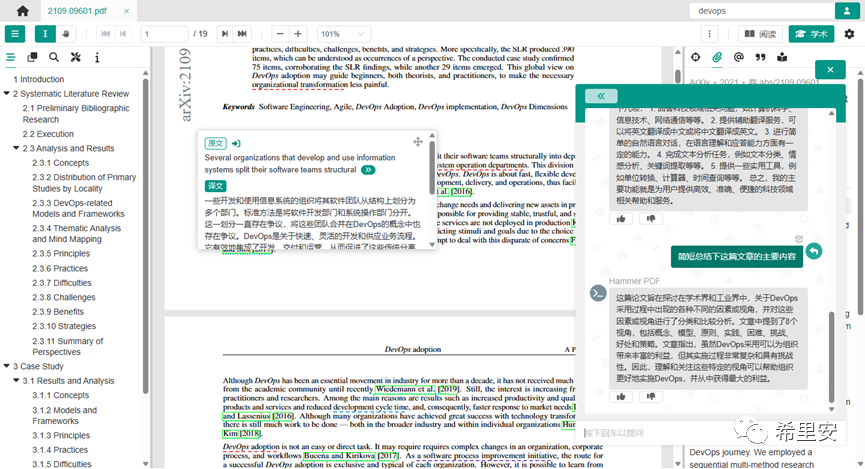Go to 2.3.8 Challenges
Viewport: 865px width, 469px height.
pos(63,297)
